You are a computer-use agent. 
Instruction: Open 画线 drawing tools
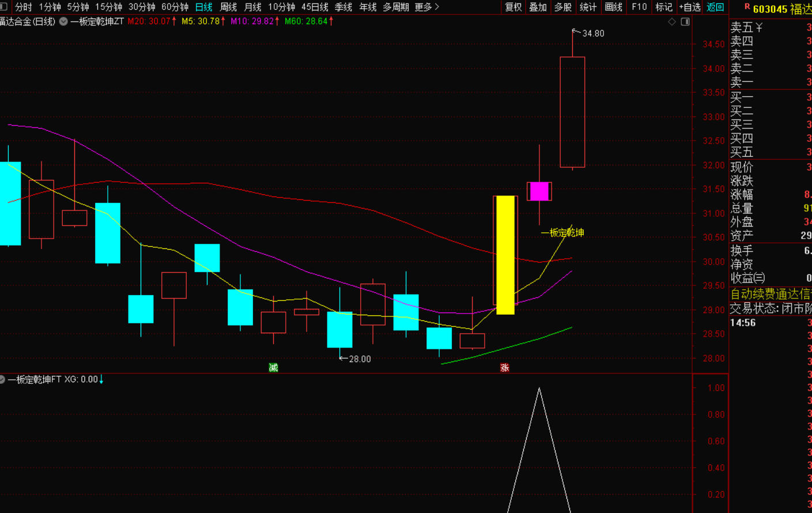(613, 7)
